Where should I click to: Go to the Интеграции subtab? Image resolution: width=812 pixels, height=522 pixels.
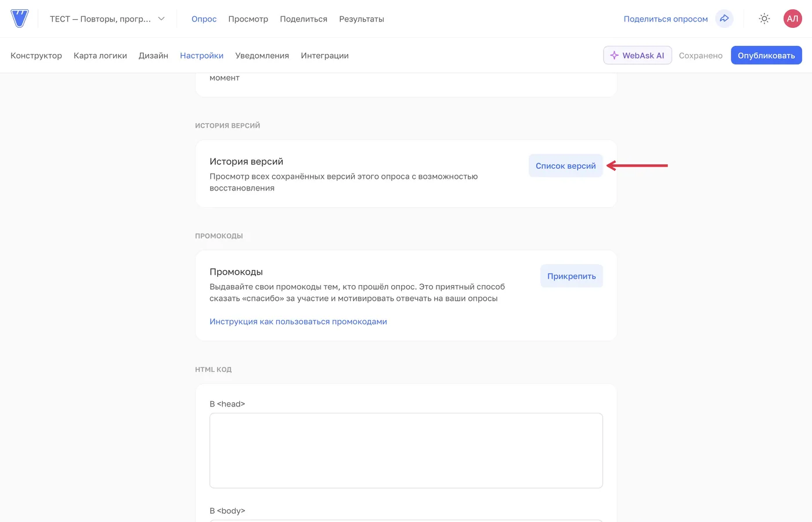[x=324, y=56]
